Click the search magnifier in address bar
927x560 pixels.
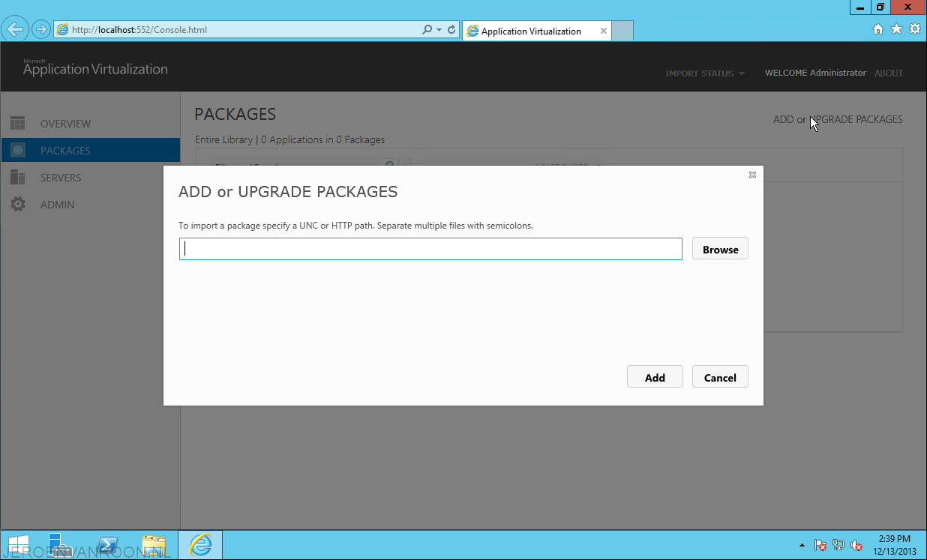coord(427,30)
